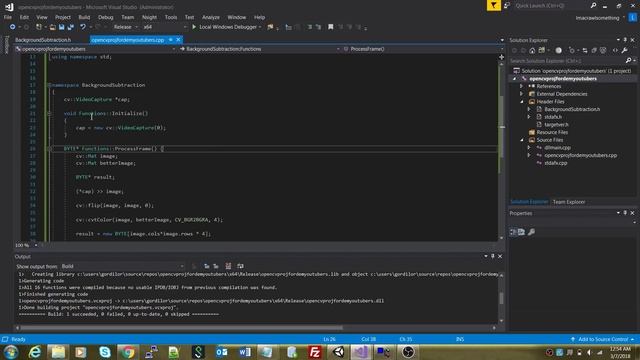Open the Release configuration dropdown

pos(126,27)
